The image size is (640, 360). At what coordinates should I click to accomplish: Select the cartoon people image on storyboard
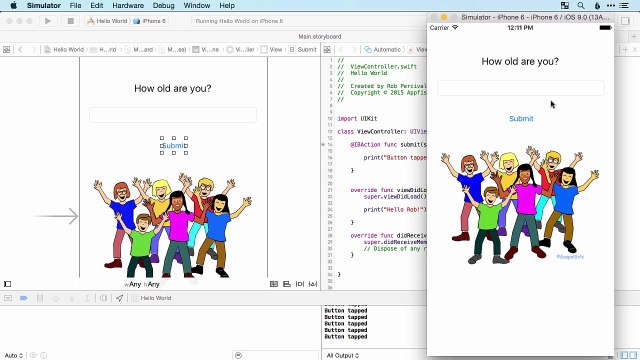pyautogui.click(x=173, y=225)
